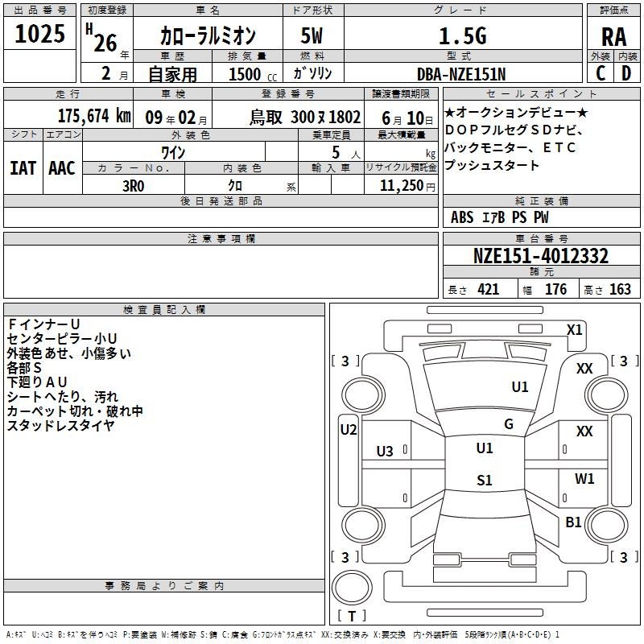This screenshot has width=644, height=644.
Task: Click the U3 dent mark on the diagram
Action: pyautogui.click(x=385, y=452)
